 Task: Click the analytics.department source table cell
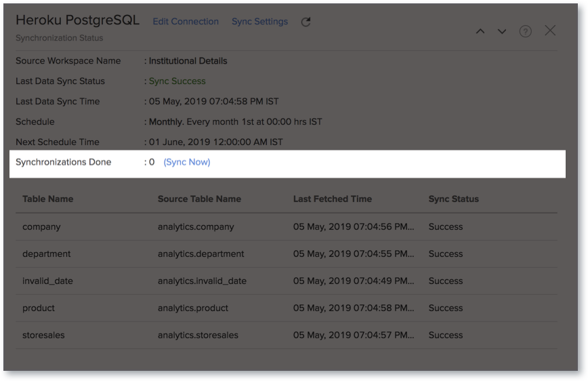coord(201,254)
